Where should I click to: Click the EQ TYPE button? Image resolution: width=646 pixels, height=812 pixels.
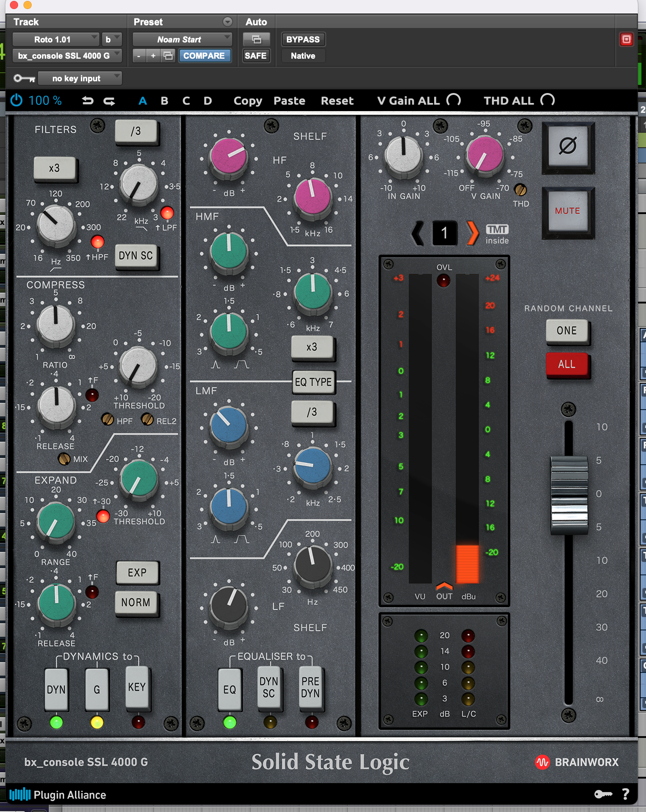(x=314, y=382)
